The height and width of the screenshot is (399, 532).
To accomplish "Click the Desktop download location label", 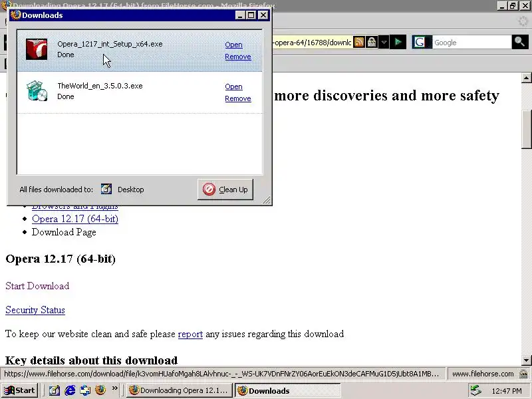I will click(130, 190).
